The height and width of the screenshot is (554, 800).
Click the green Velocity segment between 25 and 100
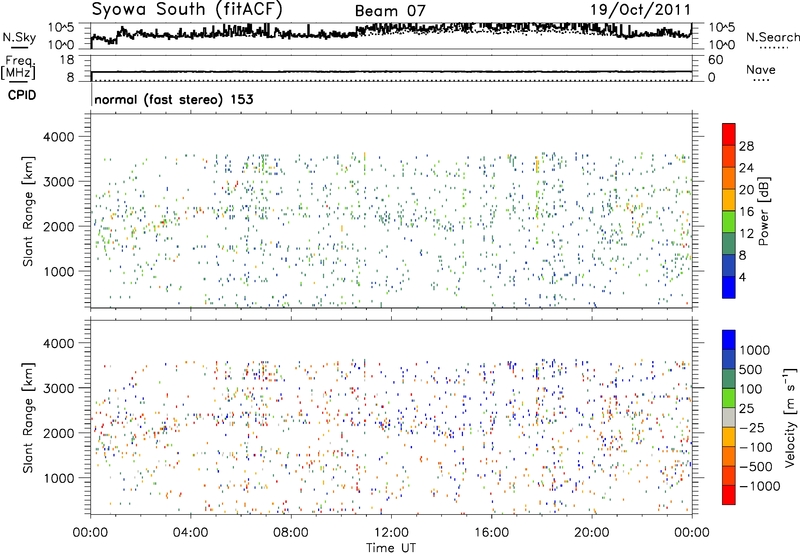(x=729, y=398)
